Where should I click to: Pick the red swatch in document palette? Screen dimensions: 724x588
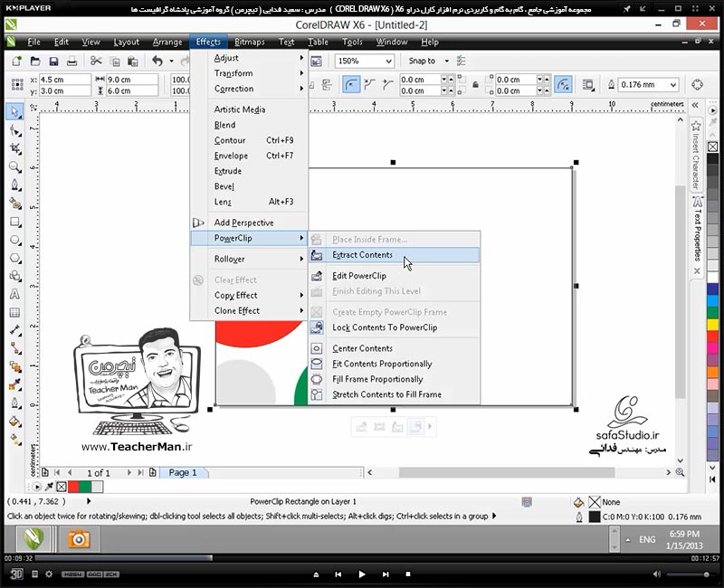click(x=74, y=487)
